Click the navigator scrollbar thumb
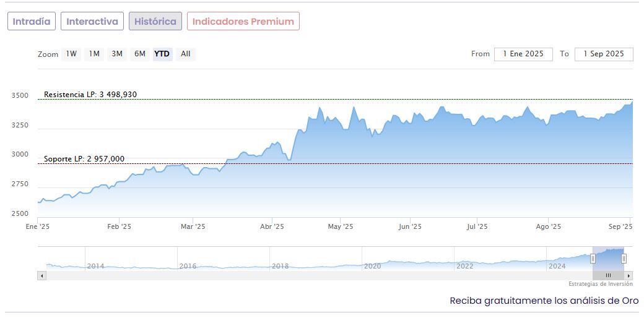644x318 pixels. pyautogui.click(x=608, y=275)
